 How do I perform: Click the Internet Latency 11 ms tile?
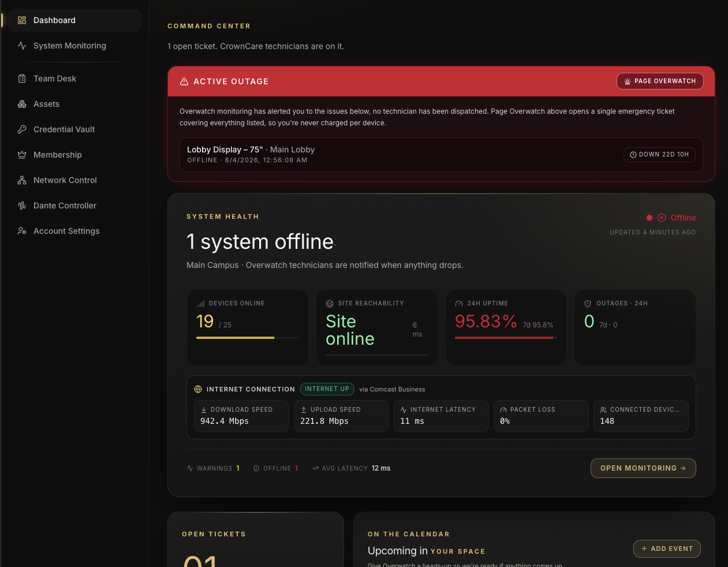[x=441, y=416]
